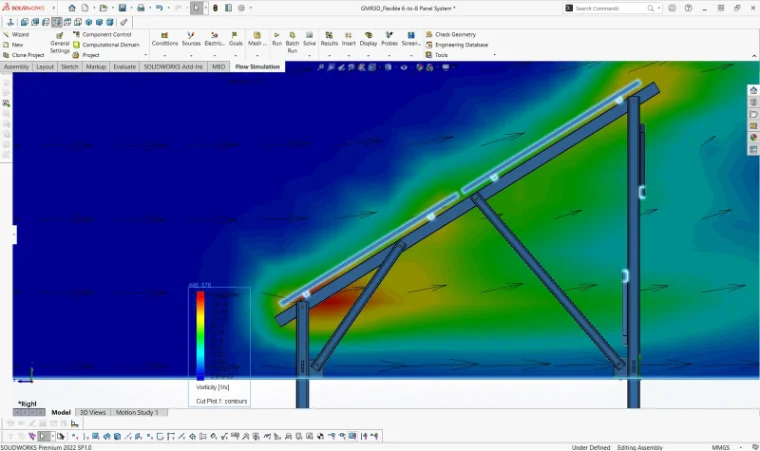Click the Computational Domain button
760x451 pixels.
click(x=106, y=45)
